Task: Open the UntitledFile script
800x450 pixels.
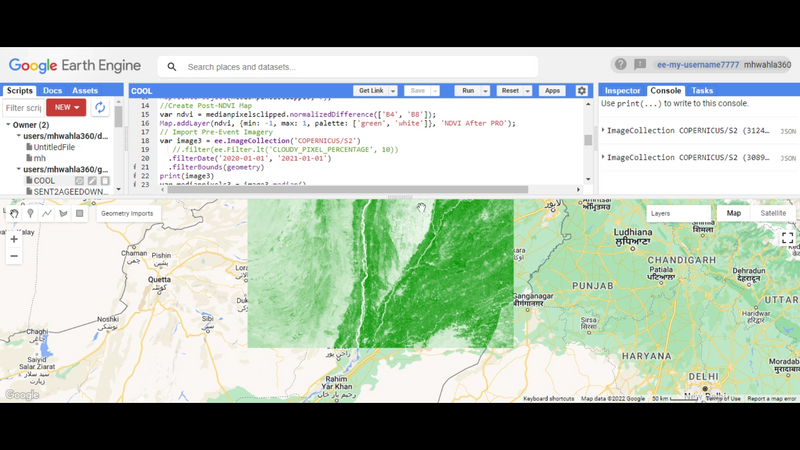Action: 54,147
